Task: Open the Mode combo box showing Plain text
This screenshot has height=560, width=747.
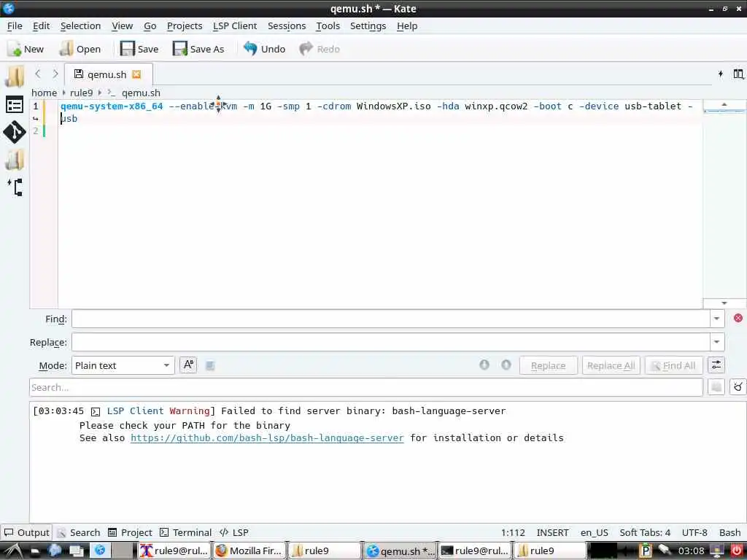Action: [x=123, y=365]
